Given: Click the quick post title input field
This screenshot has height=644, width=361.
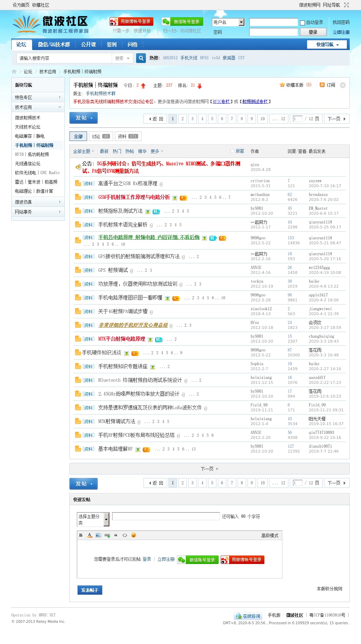Looking at the screenshot, I should [166, 516].
